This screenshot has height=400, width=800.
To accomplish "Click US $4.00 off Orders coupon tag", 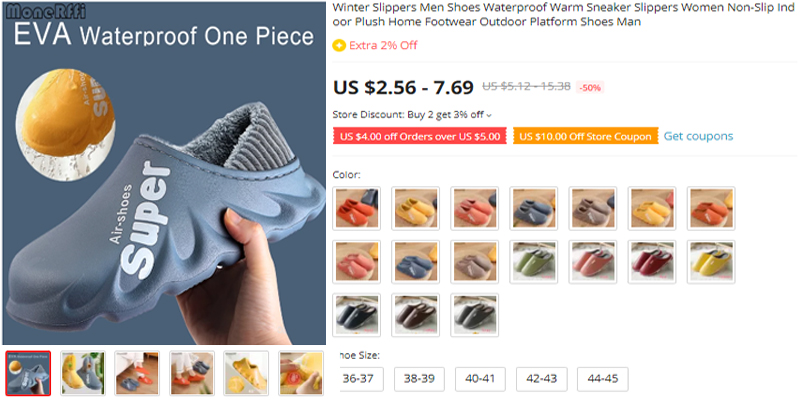I will [x=420, y=136].
